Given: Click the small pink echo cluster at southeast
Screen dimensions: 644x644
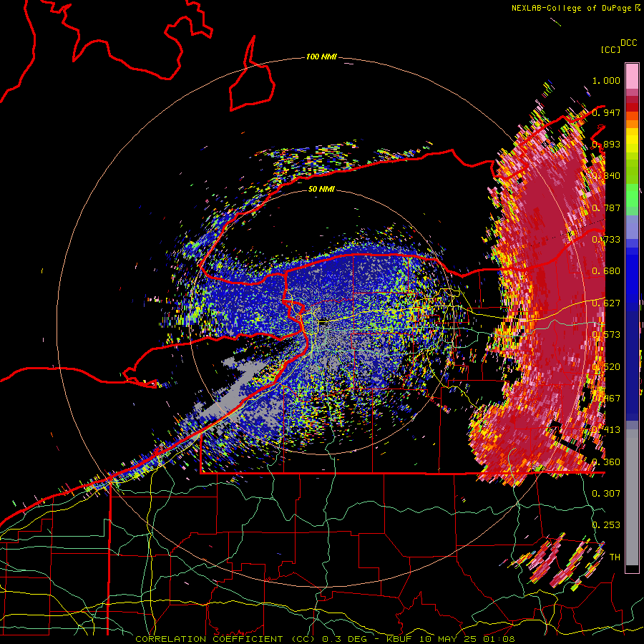Looking at the screenshot, I should point(555,562).
